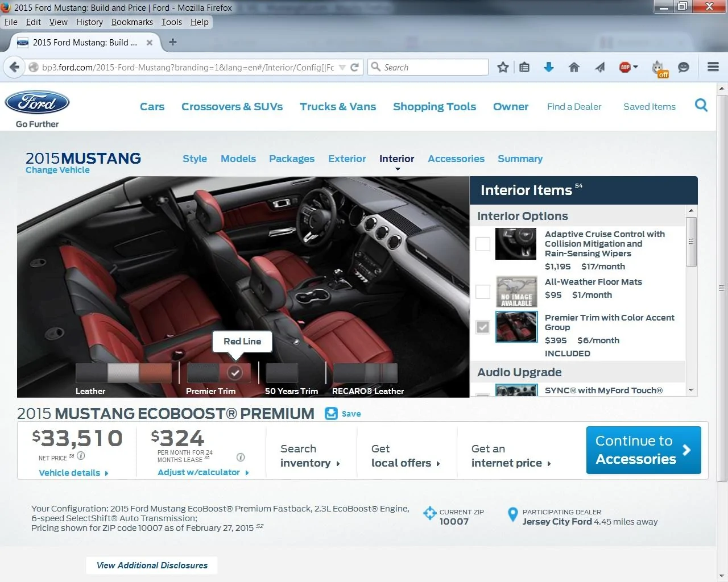The image size is (728, 582).
Task: Click the Greasemonkey 'off' toolbar icon
Action: [x=660, y=68]
